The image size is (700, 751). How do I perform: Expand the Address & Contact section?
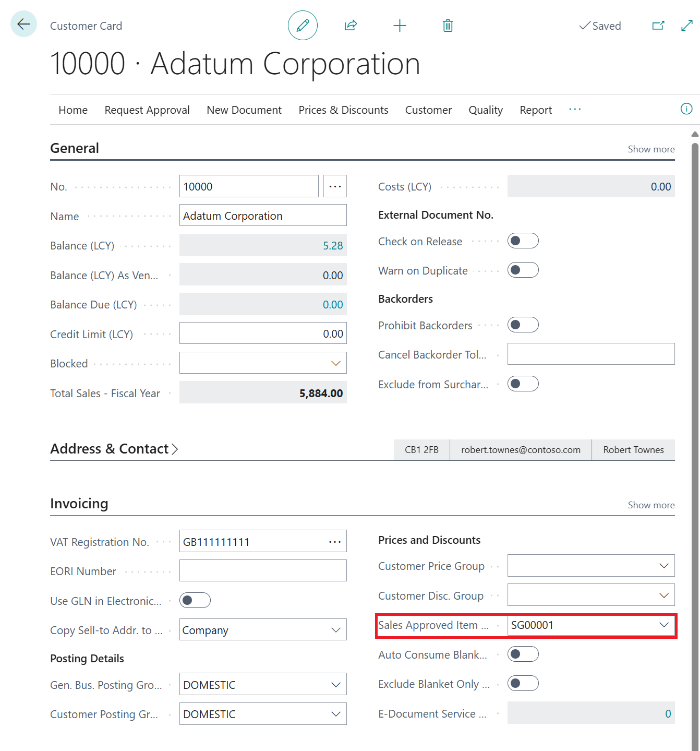114,449
